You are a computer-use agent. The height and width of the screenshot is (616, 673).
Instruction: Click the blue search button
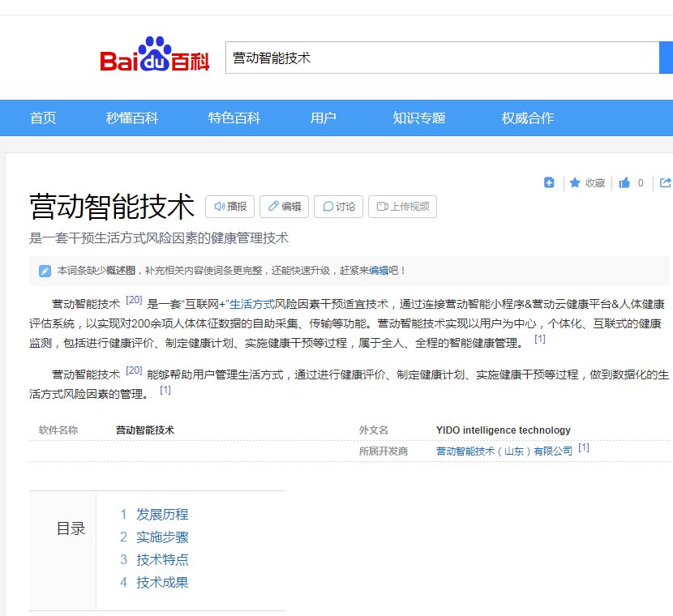click(x=667, y=58)
